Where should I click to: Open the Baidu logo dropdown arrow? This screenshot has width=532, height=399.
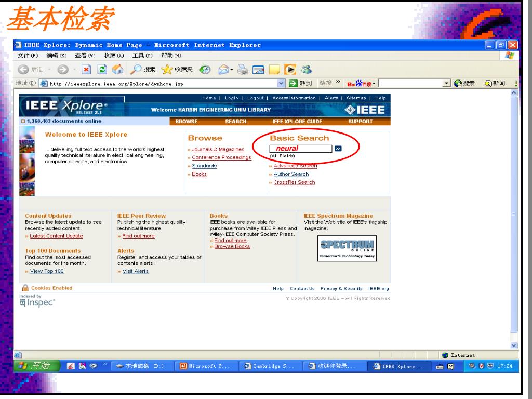pos(374,84)
